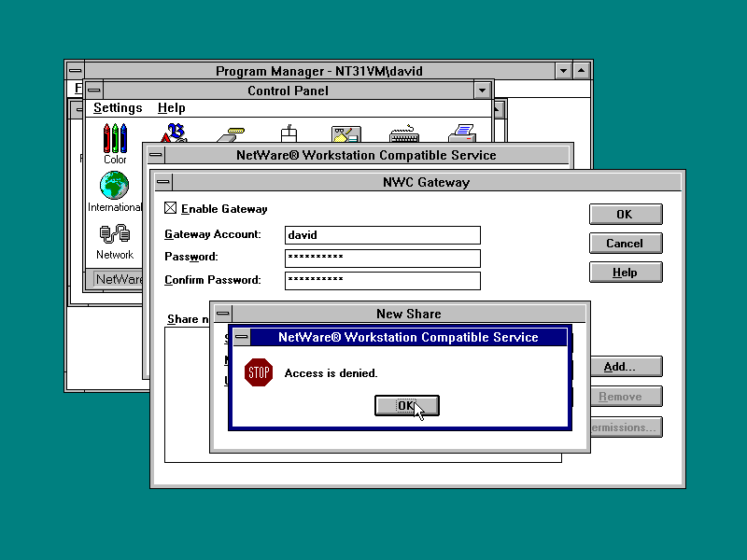Open the Desktop icon in Control Panel
The height and width of the screenshot is (560, 747).
point(346,133)
